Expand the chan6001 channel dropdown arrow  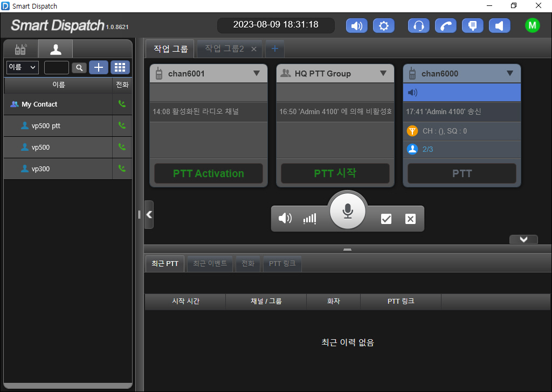pyautogui.click(x=257, y=74)
